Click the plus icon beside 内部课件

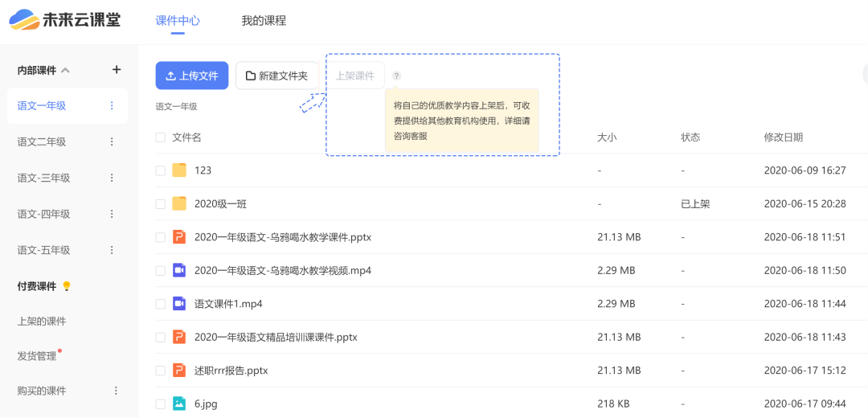pos(117,70)
